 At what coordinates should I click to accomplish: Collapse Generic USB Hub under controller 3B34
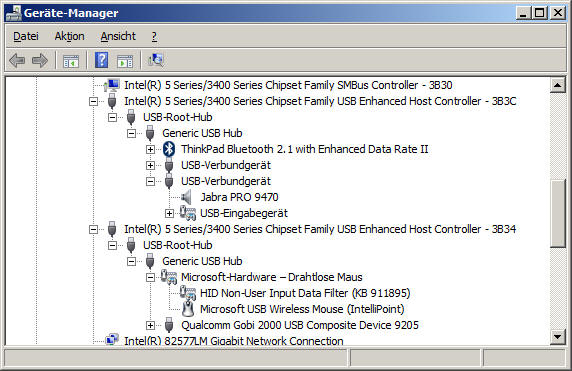[131, 262]
